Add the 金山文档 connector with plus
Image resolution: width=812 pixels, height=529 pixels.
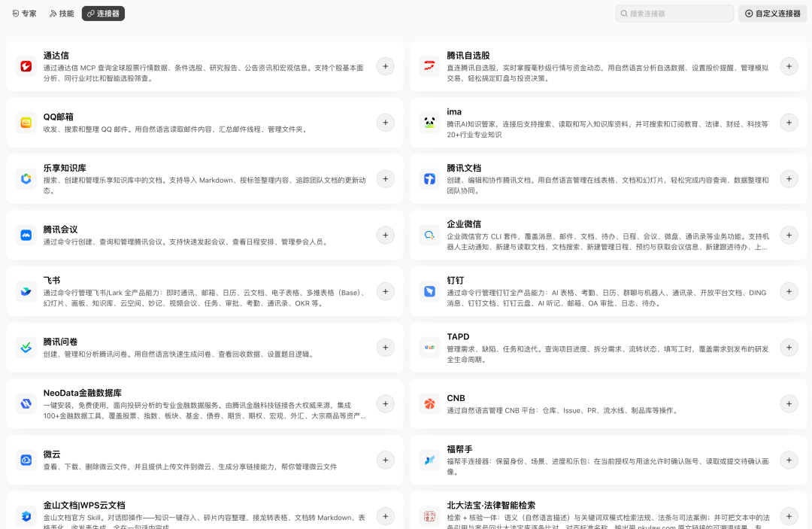(x=385, y=516)
